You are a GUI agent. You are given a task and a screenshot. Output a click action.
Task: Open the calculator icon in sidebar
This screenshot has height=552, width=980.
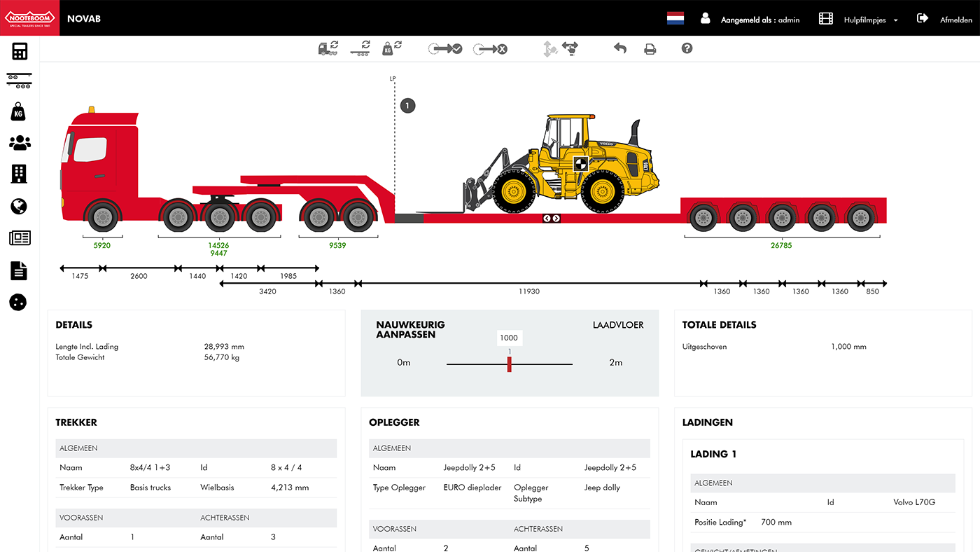[20, 50]
